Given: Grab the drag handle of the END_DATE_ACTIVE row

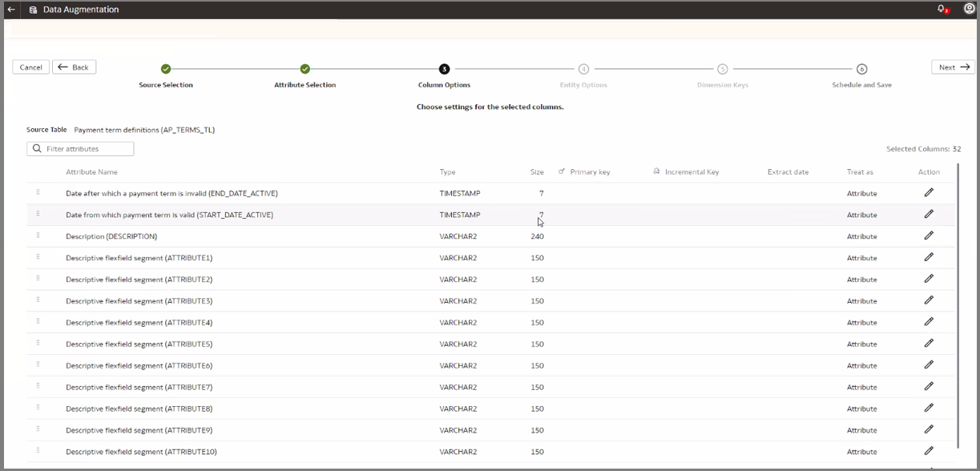Looking at the screenshot, I should pyautogui.click(x=38, y=192).
